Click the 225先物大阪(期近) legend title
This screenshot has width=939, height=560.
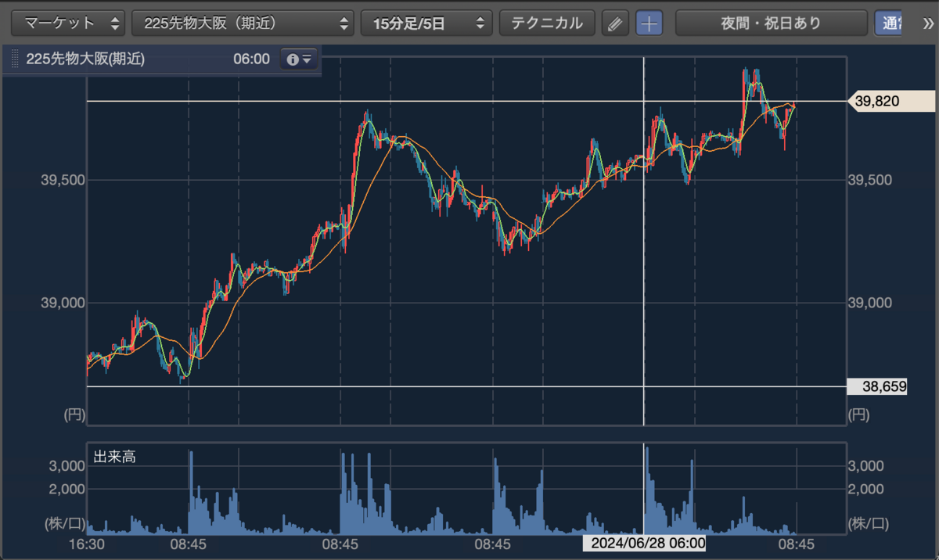tap(85, 59)
